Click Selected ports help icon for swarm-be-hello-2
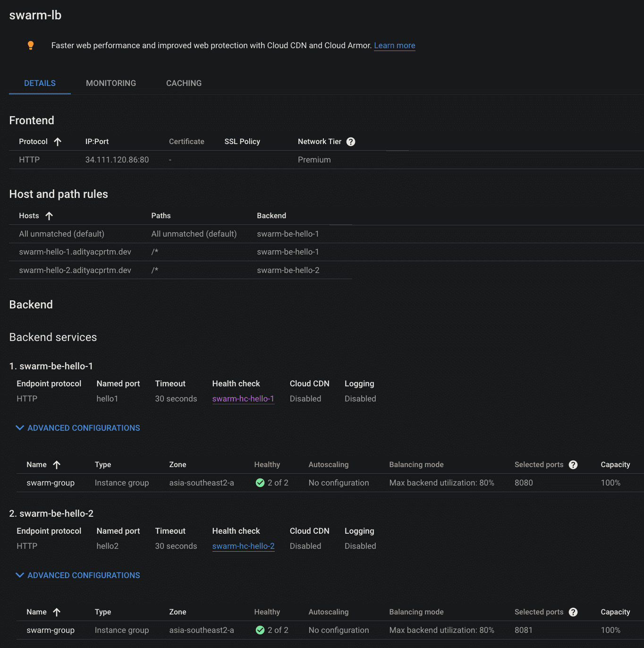Viewport: 644px width, 648px height. click(573, 612)
